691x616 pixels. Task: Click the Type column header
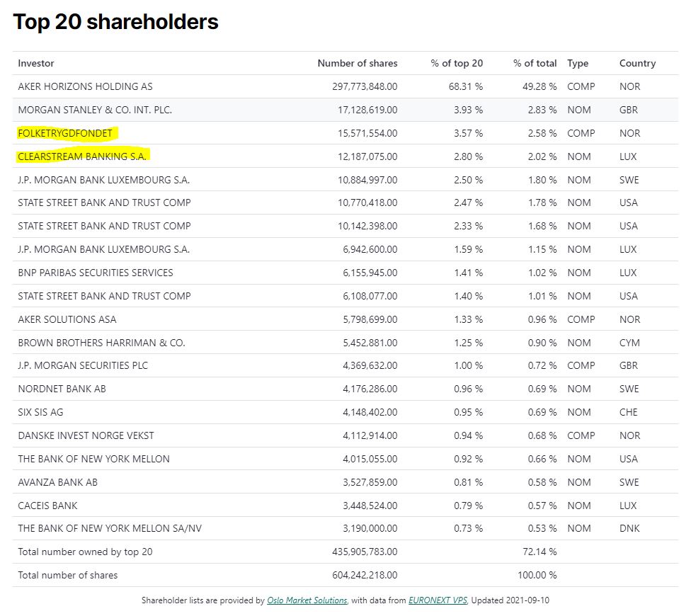click(x=578, y=63)
